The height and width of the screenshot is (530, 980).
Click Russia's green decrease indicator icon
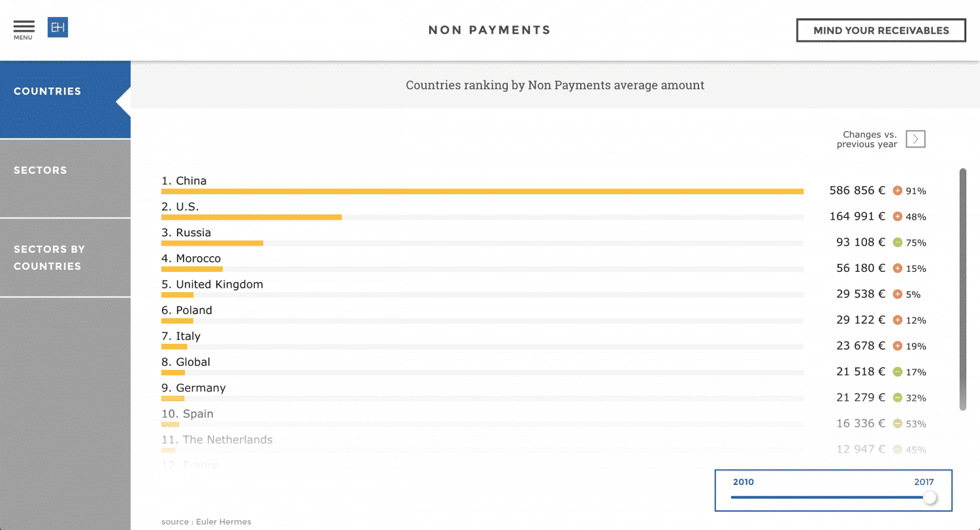click(897, 242)
